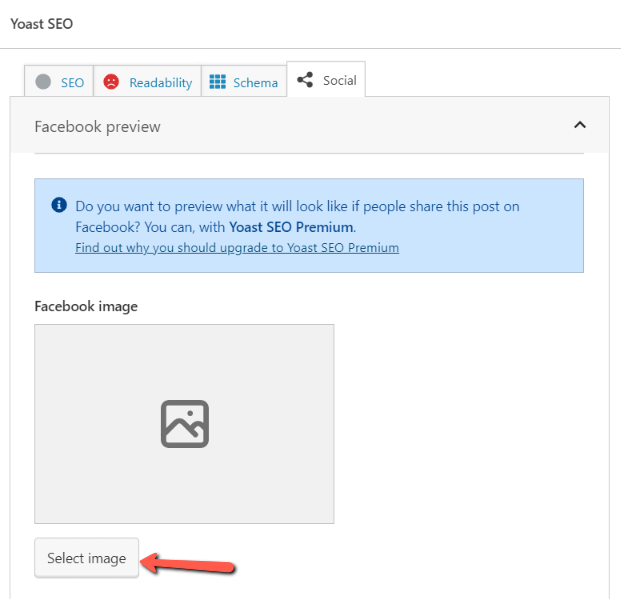Image resolution: width=621 pixels, height=599 pixels.
Task: Click the Yoast SEO panel title
Action: 42,24
